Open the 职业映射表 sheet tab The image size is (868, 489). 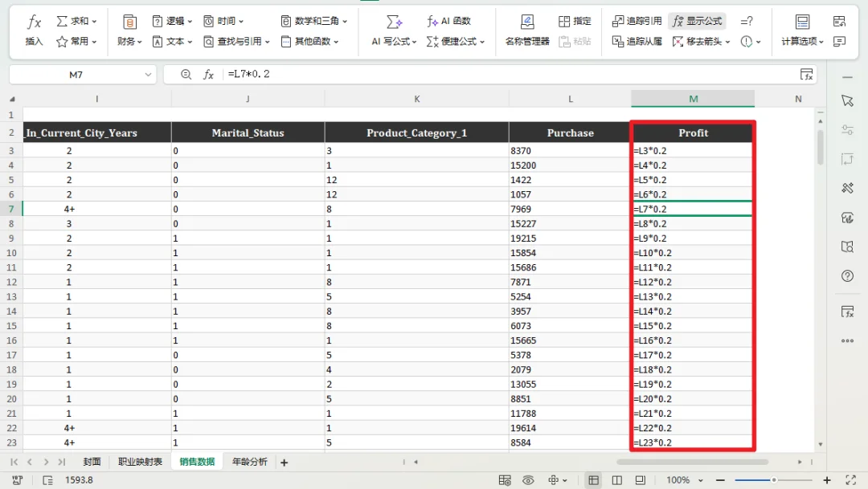pyautogui.click(x=140, y=462)
